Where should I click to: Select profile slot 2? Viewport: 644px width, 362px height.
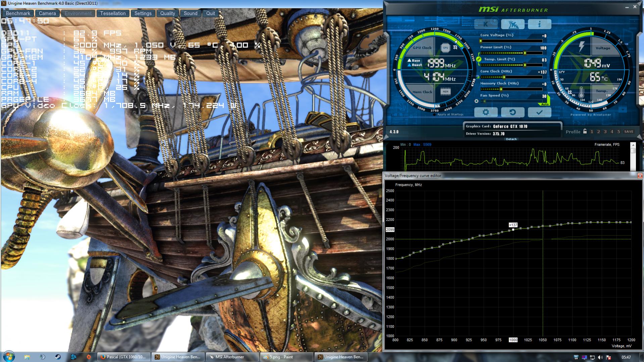(x=598, y=132)
